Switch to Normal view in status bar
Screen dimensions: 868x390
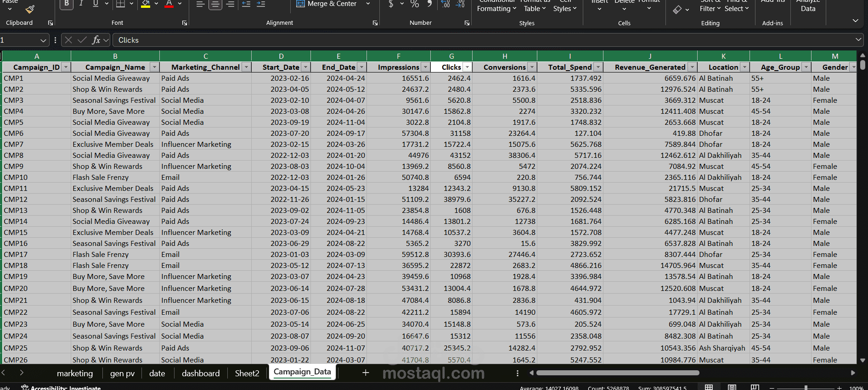(709, 387)
